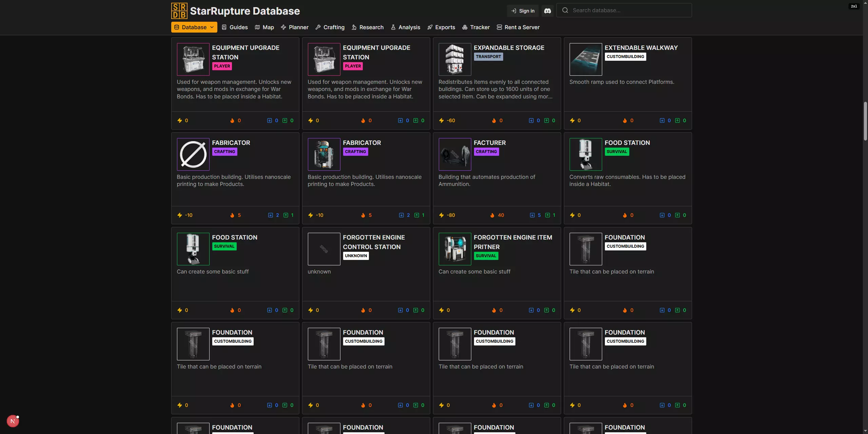Click the red N avatar badge
This screenshot has height=434, width=868.
coord(13,421)
